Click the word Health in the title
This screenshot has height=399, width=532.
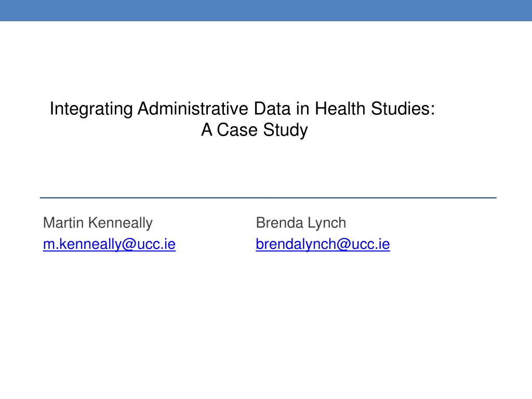pyautogui.click(x=340, y=109)
